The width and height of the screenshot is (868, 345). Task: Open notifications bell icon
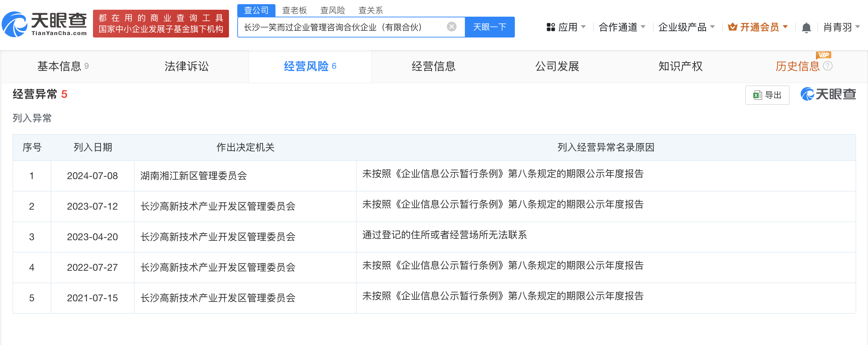(806, 27)
